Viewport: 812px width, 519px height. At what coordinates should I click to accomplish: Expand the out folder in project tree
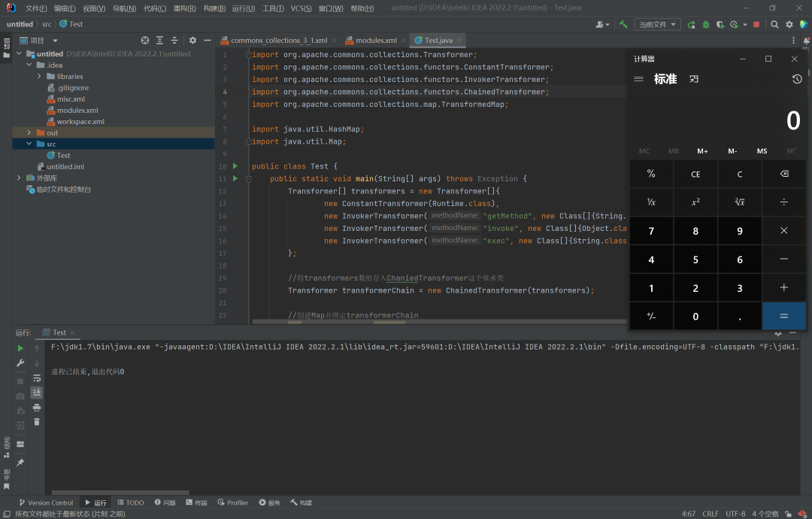coord(29,133)
